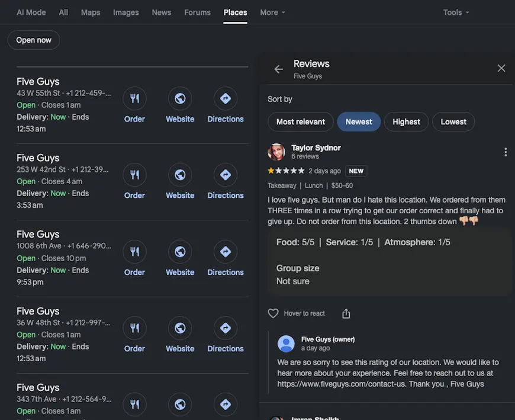Open Five Guys 43 W 55th St listing
This screenshot has height=420, width=515.
coord(38,82)
